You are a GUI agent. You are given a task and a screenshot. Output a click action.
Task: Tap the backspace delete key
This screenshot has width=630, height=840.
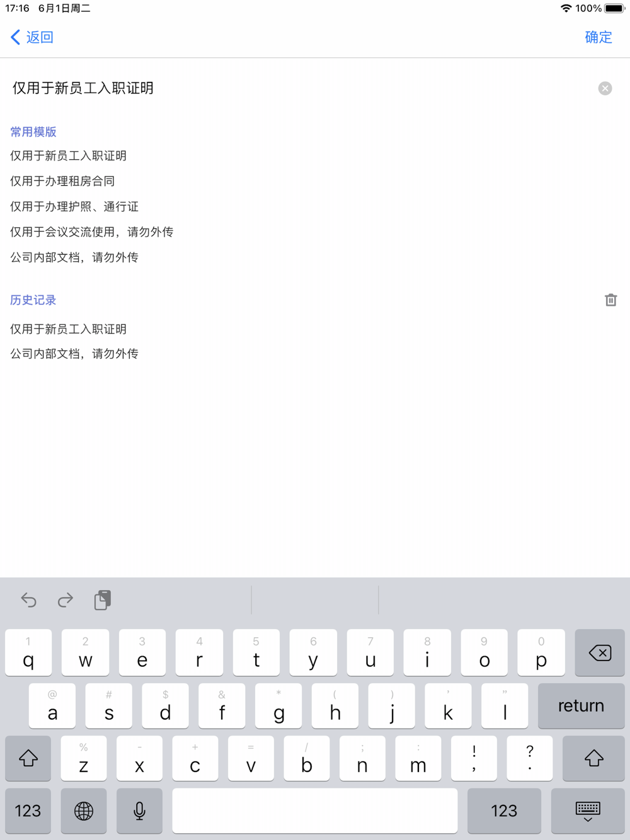pos(600,652)
